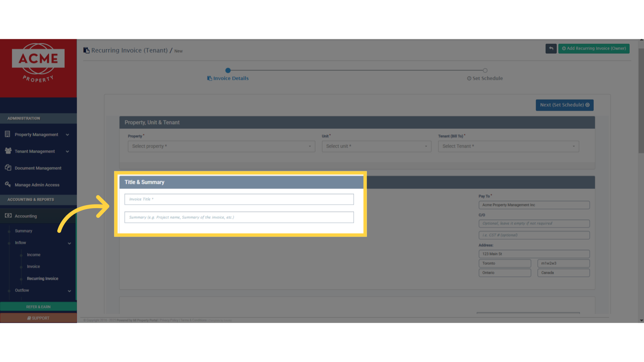Open the Recurring Invoice sidebar item
The image size is (644, 362).
click(42, 279)
